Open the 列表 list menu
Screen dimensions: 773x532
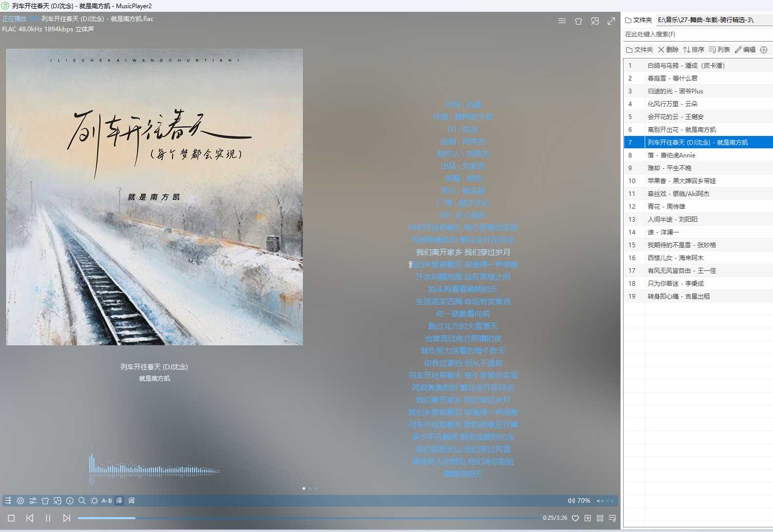click(x=719, y=50)
